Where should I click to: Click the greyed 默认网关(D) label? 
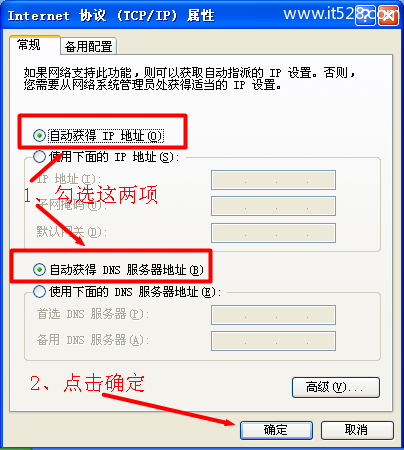coord(72,232)
